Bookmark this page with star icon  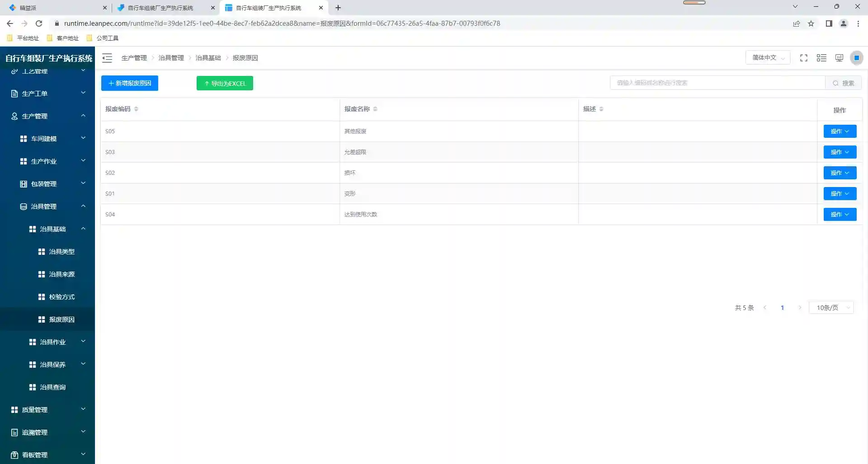click(811, 23)
